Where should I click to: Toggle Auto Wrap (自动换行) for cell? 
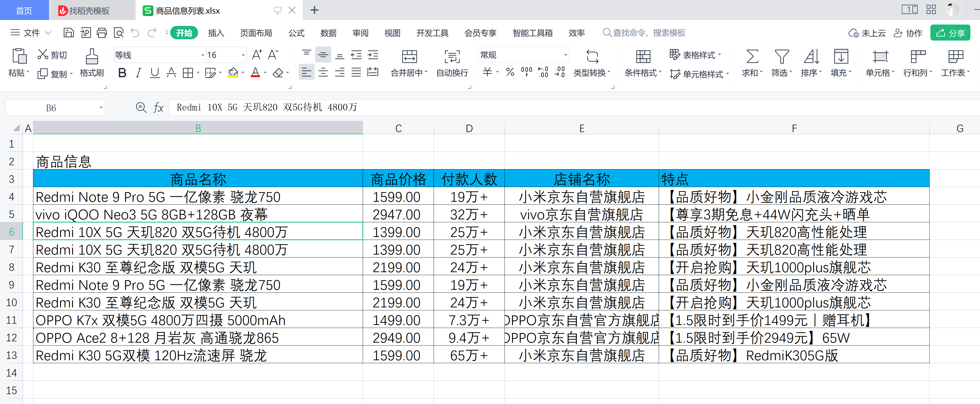pyautogui.click(x=452, y=57)
